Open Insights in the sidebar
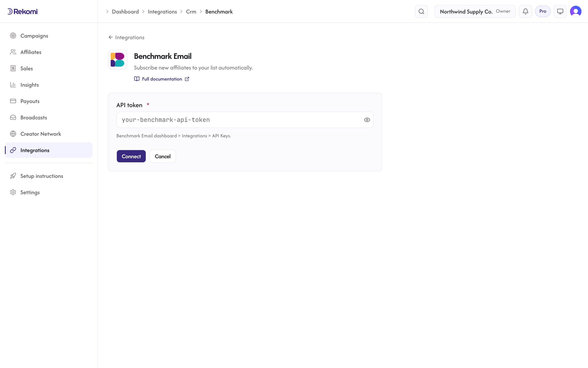 click(x=49, y=85)
